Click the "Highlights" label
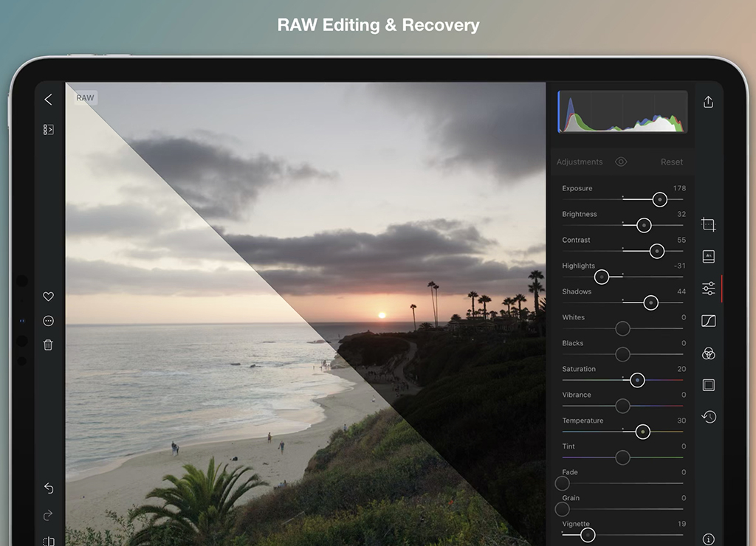 (x=578, y=266)
